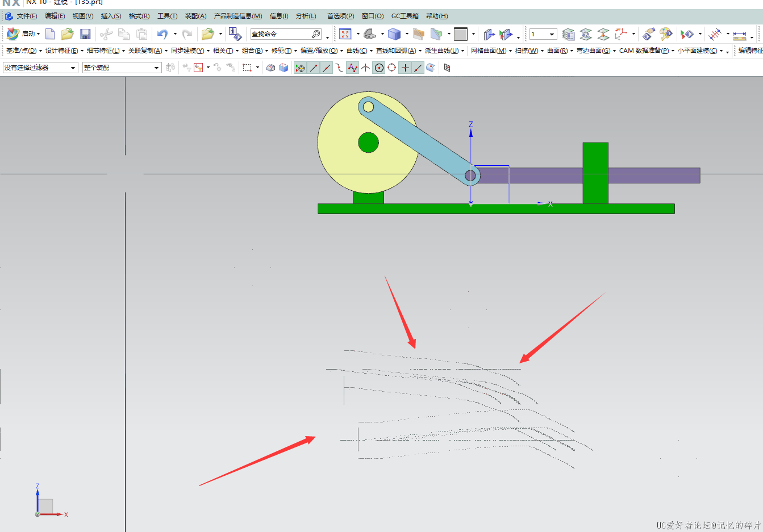Click the grid pattern icon on selection bar
The image size is (763, 532).
coord(447,68)
